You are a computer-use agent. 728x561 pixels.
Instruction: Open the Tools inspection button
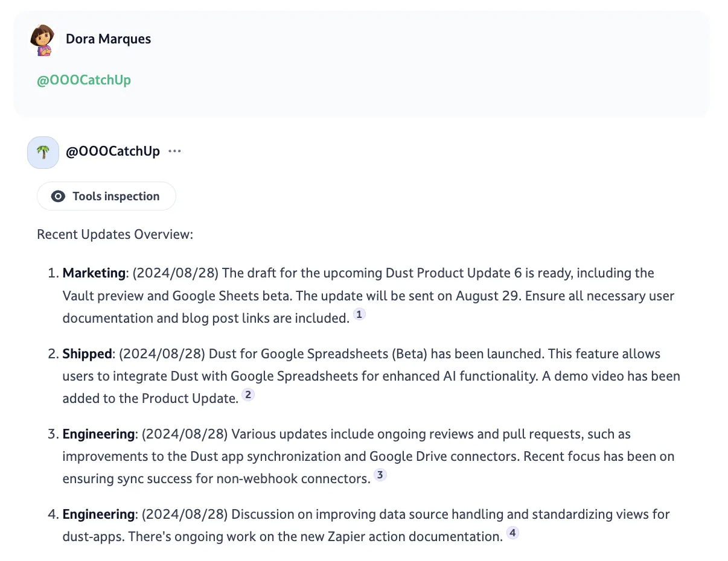point(106,196)
